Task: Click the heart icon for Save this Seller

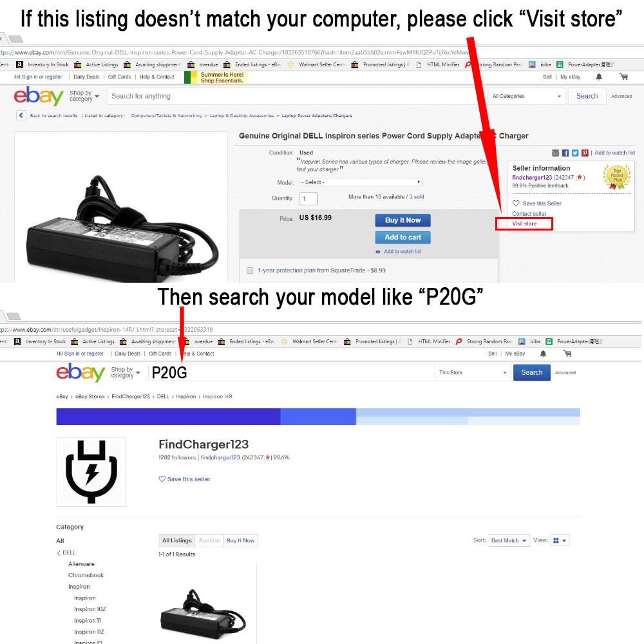Action: pos(516,204)
